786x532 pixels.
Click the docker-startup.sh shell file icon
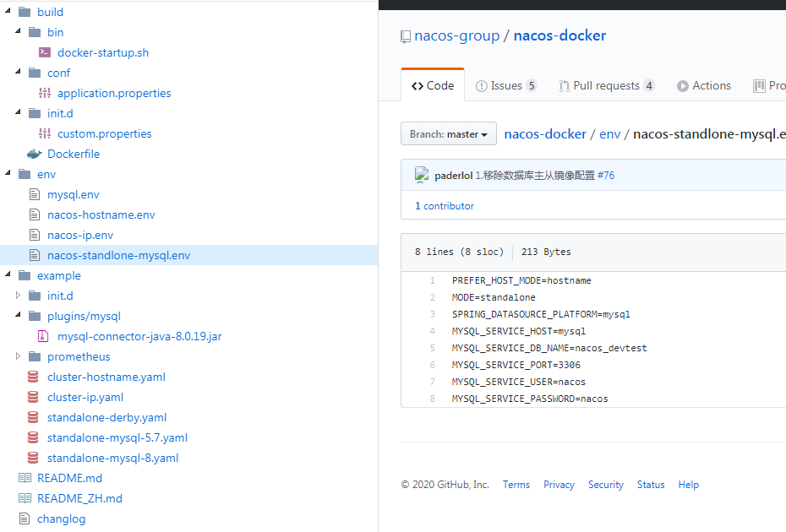coord(45,52)
